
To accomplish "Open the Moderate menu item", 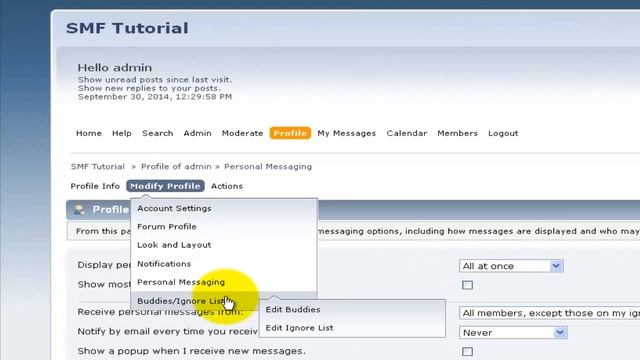I will click(242, 133).
